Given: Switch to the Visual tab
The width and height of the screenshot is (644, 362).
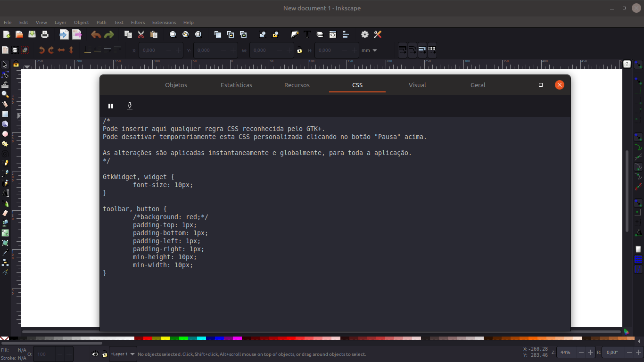Looking at the screenshot, I should tap(417, 85).
